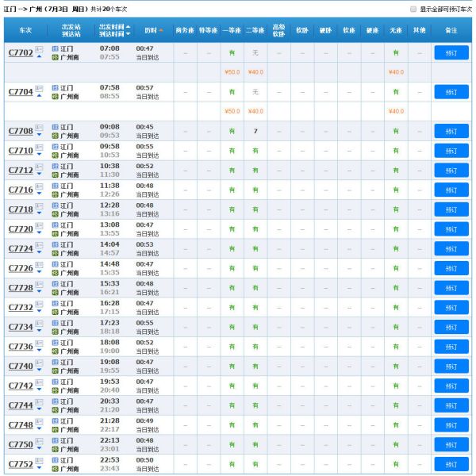
Task: Click the ID card icon beside C7748
Action: pyautogui.click(x=39, y=421)
